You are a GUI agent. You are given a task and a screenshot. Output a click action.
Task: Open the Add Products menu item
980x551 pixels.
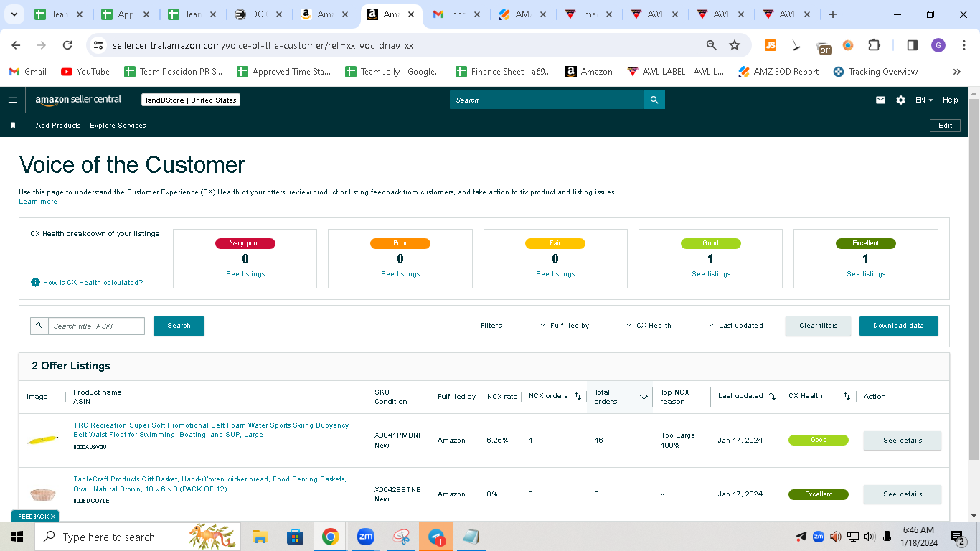coord(58,126)
